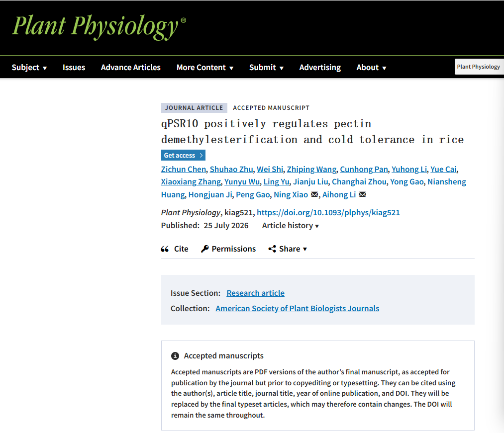The image size is (504, 433).
Task: Click the Plant Physiology search scope selector
Action: pyautogui.click(x=479, y=67)
